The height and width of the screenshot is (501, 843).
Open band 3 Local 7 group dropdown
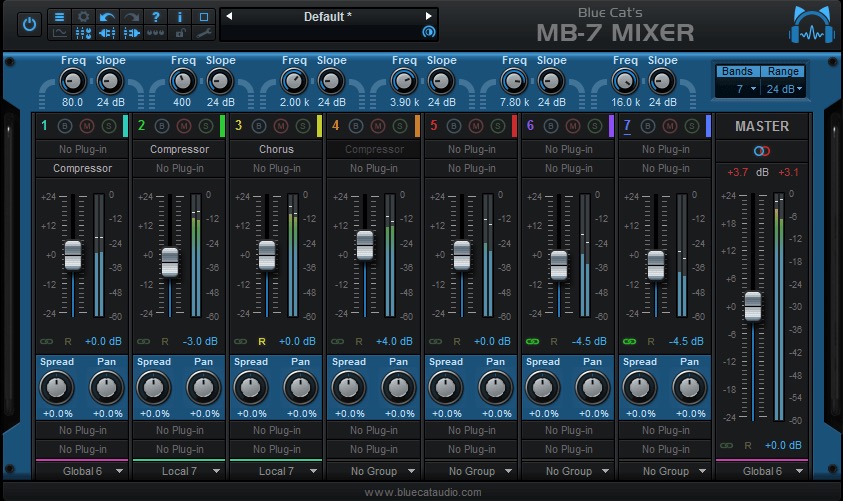point(276,471)
